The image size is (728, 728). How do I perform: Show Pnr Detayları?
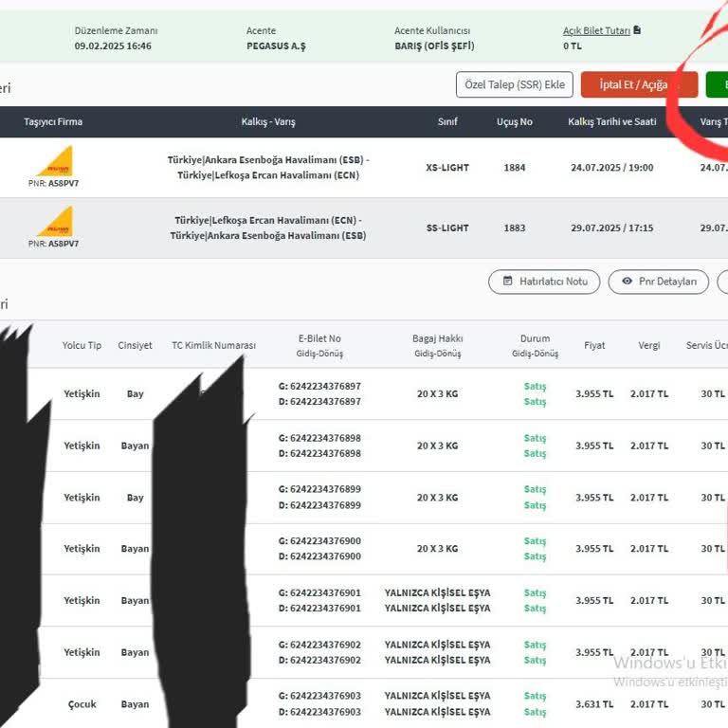coord(658,282)
